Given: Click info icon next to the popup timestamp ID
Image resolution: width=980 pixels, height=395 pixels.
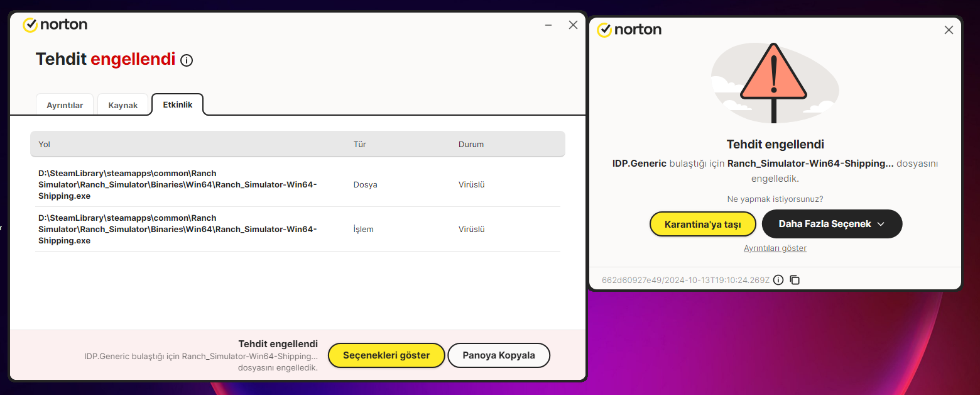Looking at the screenshot, I should tap(778, 280).
